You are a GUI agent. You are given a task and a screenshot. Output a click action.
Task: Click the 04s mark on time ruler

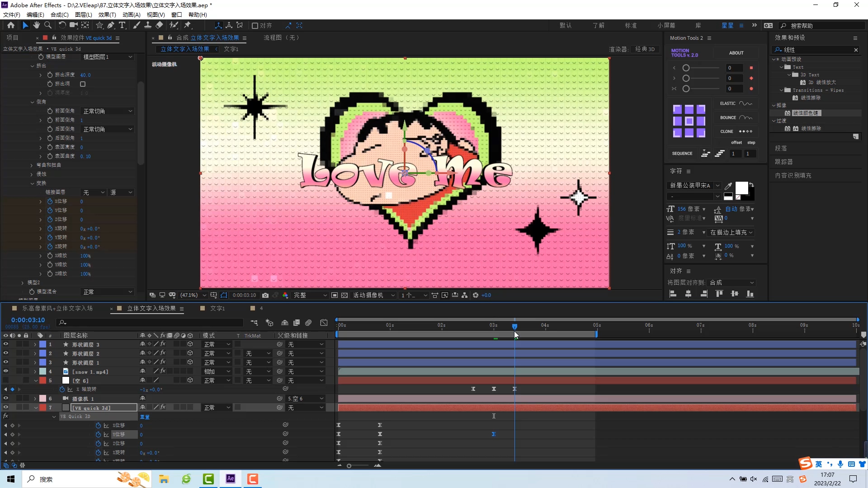point(545,325)
